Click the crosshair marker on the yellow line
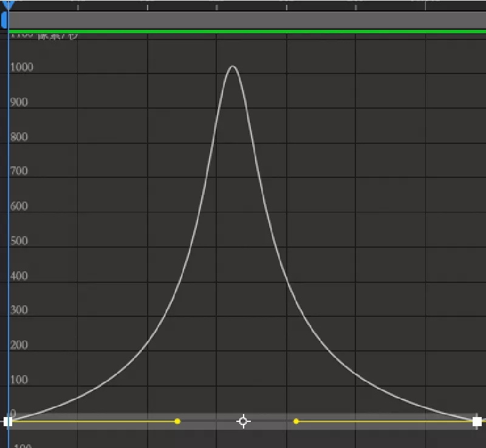The width and height of the screenshot is (486, 448). pyautogui.click(x=244, y=421)
